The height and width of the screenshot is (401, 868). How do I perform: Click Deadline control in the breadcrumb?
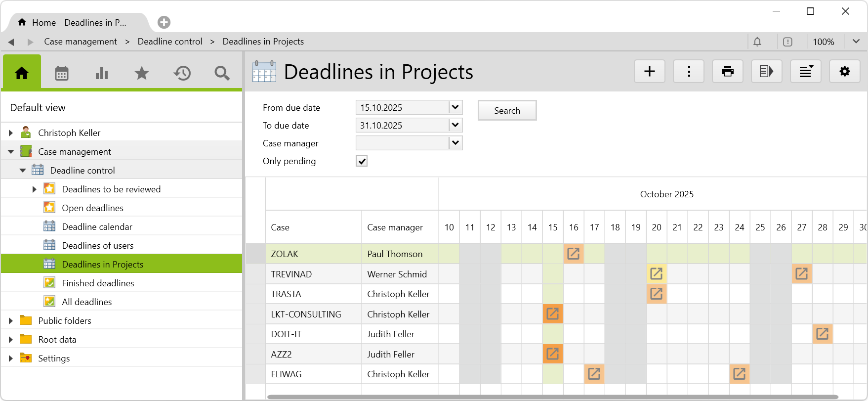coord(170,42)
